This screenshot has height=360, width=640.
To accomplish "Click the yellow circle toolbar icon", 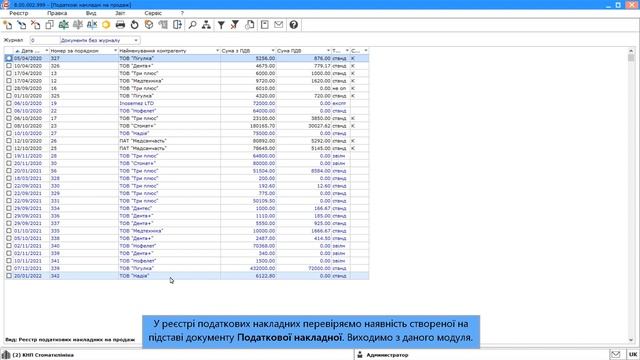I will 106,25.
